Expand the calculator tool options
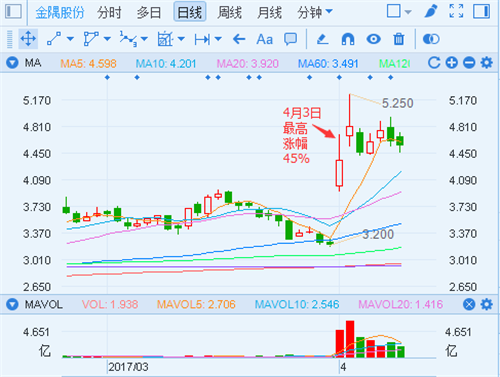The image size is (500, 377). click(181, 39)
